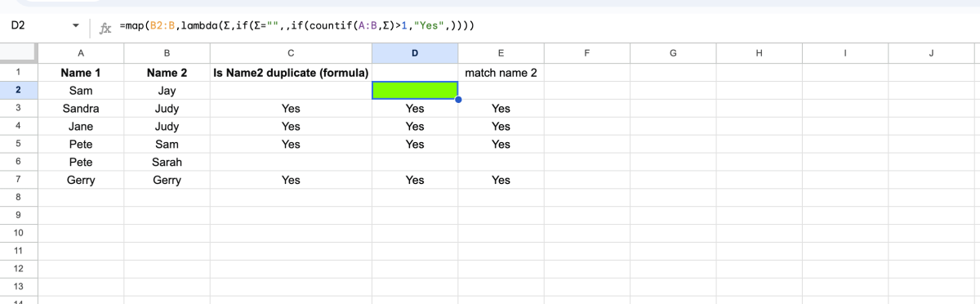Click 'Sam' in column A

pos(81,91)
